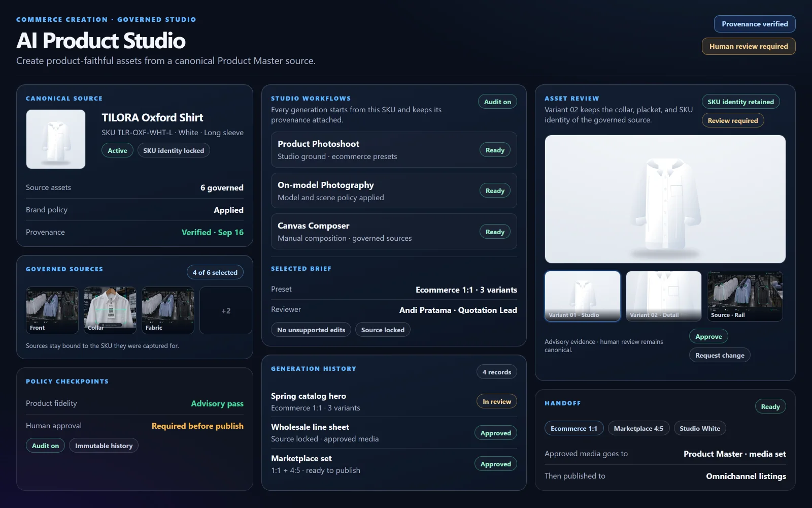The width and height of the screenshot is (812, 508).
Task: Show the +2 additional governed sources
Action: 226,310
